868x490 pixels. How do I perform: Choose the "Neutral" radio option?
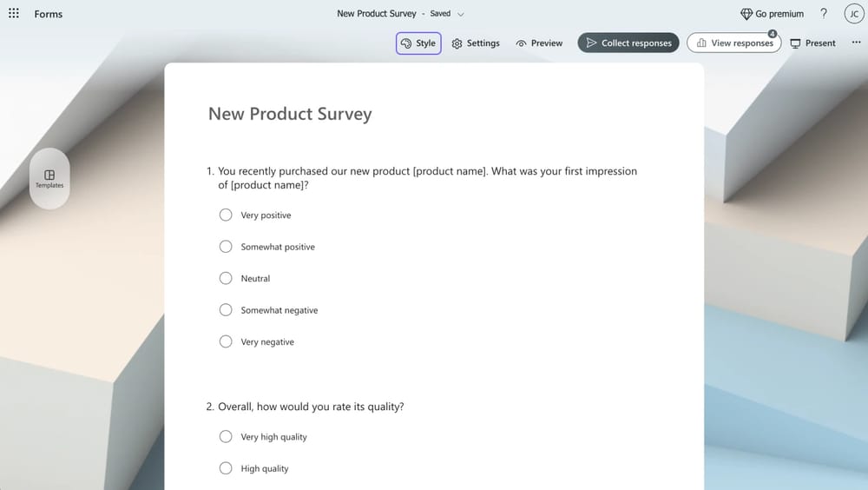tap(226, 278)
